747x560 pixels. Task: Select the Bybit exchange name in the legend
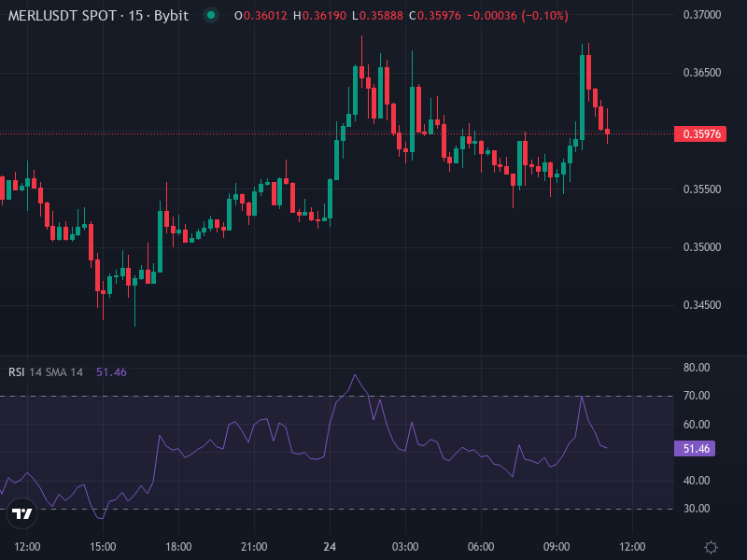[x=170, y=16]
